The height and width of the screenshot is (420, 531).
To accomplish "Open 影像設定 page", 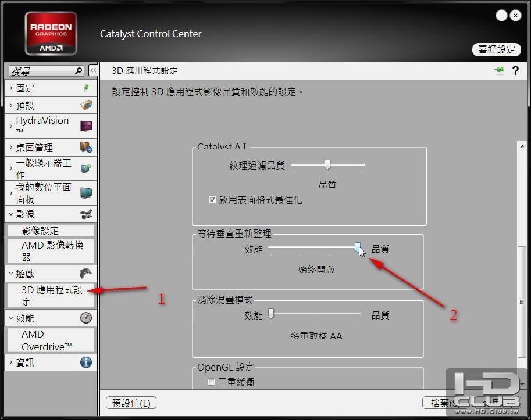I will tap(51, 230).
